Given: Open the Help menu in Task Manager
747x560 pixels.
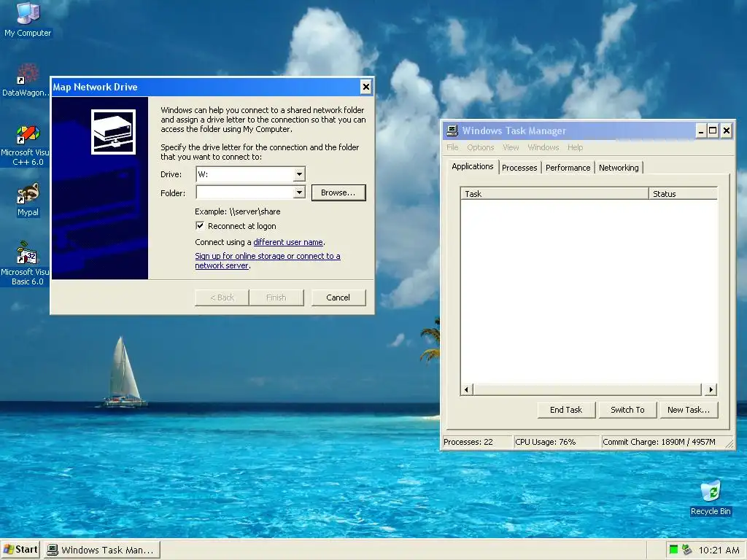Looking at the screenshot, I should [x=575, y=147].
